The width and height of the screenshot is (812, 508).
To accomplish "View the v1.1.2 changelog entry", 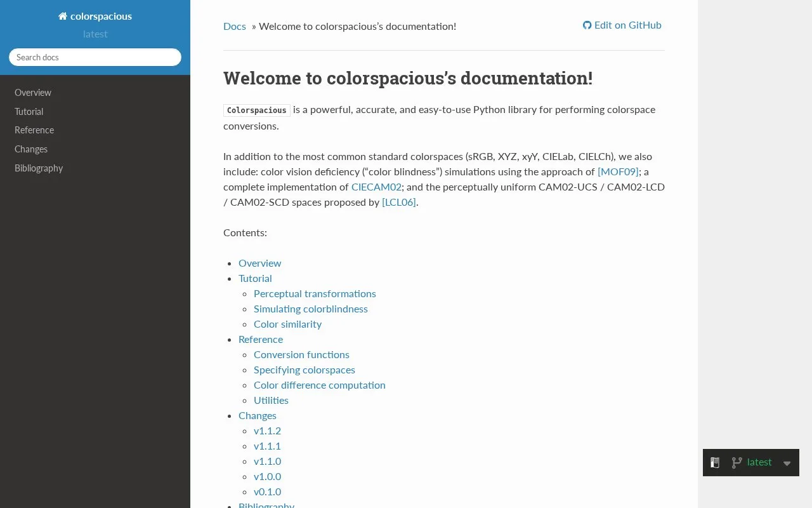I will click(x=268, y=431).
